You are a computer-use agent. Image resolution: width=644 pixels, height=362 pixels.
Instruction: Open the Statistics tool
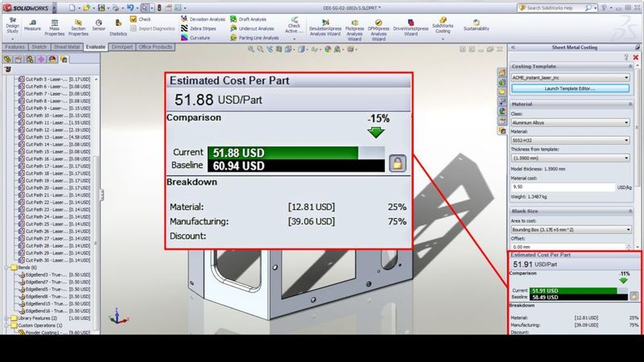pos(118,27)
